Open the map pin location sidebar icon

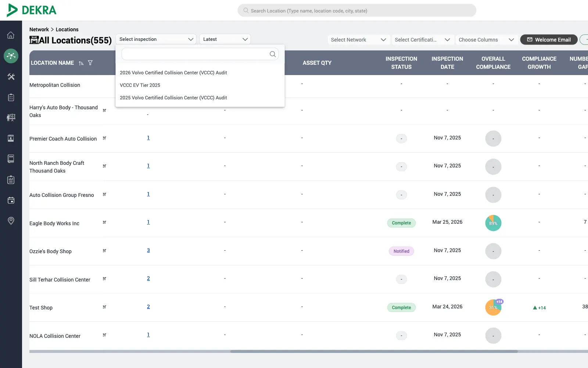coord(11,221)
